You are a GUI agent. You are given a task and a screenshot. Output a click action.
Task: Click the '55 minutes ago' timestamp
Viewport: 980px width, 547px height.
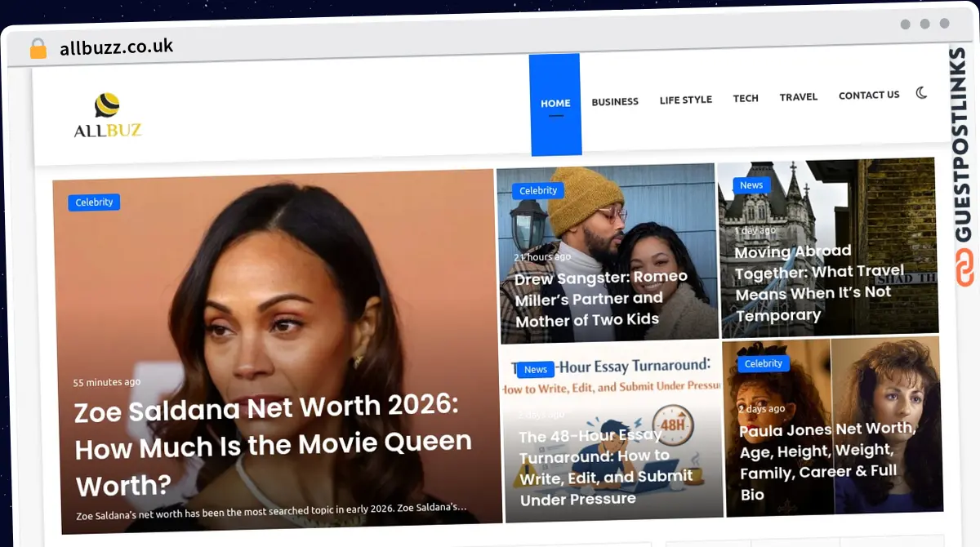(x=106, y=382)
